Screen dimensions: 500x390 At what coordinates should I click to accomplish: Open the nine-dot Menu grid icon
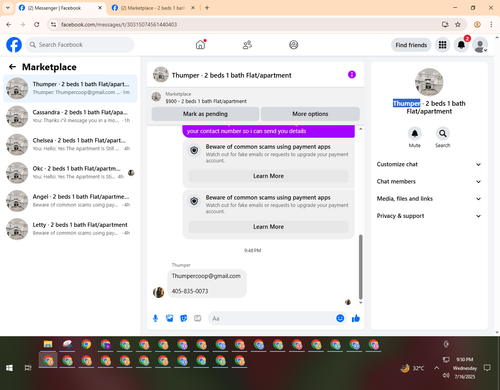click(x=442, y=45)
